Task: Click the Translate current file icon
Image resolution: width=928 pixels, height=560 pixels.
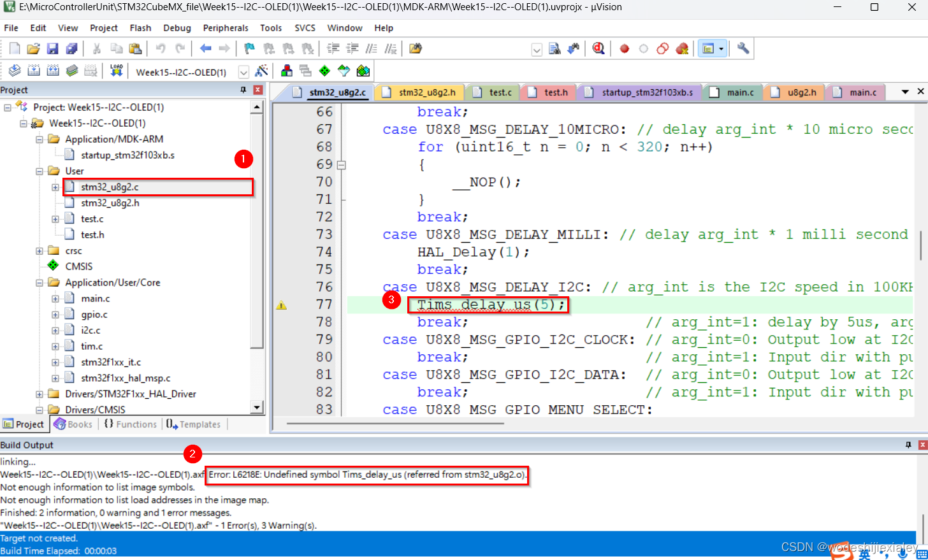Action: tap(15, 71)
